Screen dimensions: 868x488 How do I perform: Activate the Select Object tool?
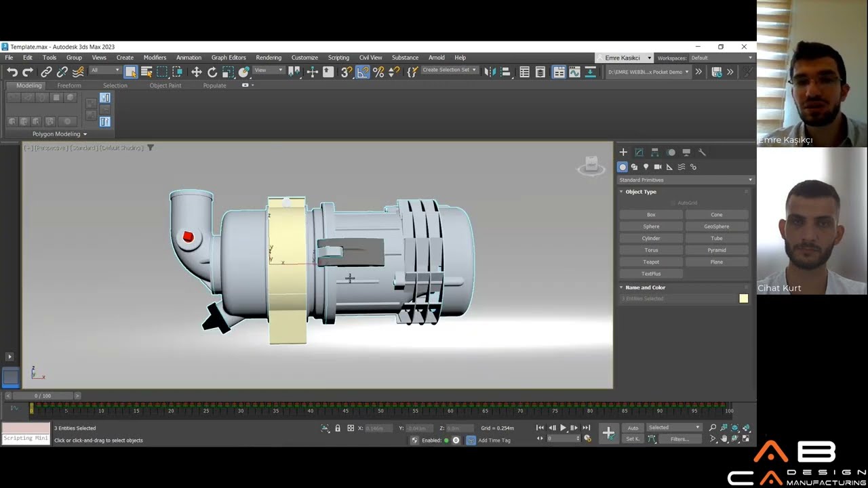[x=131, y=72]
